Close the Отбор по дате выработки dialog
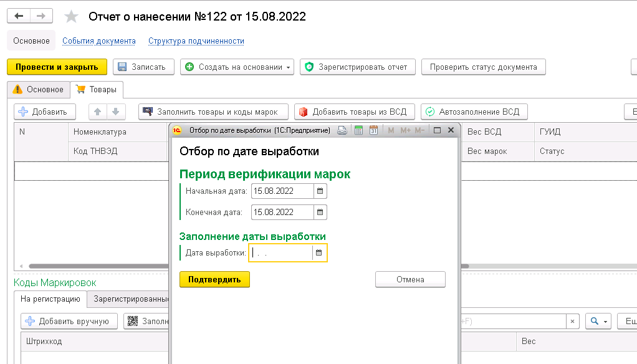Image resolution: width=637 pixels, height=364 pixels. pos(451,130)
